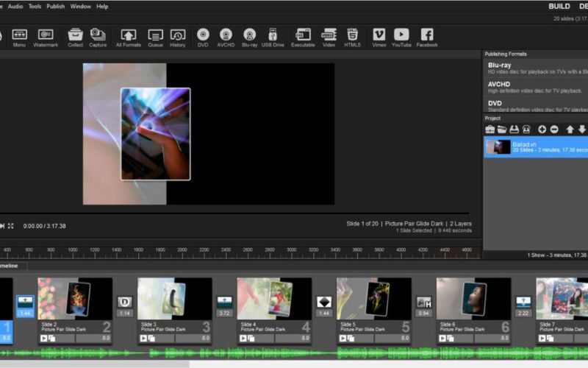Move show up in project list

pos(570,130)
